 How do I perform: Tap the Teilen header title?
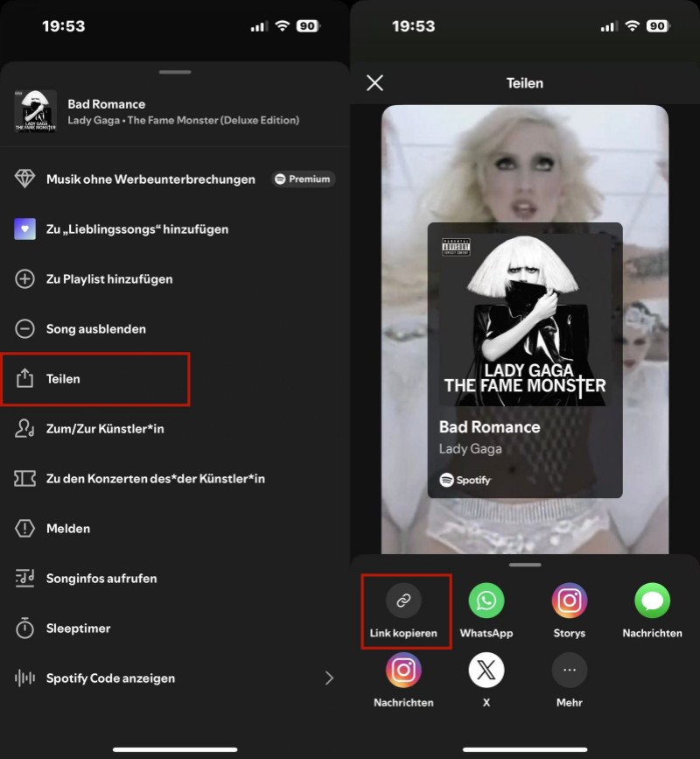525,83
